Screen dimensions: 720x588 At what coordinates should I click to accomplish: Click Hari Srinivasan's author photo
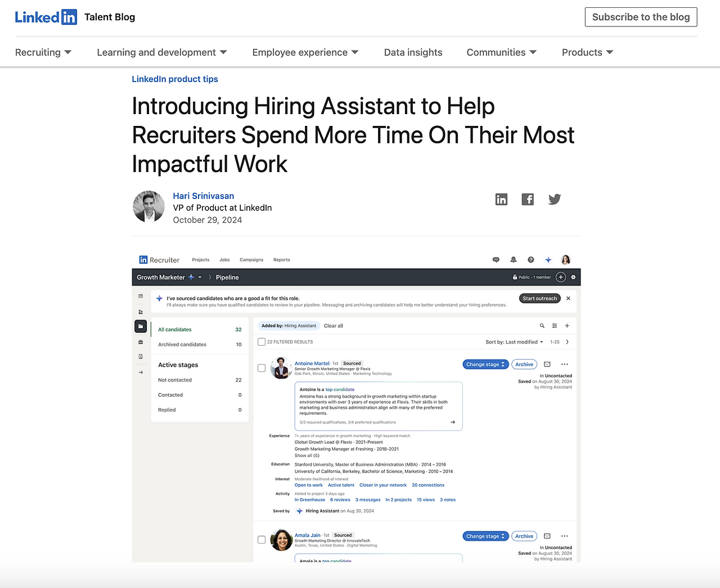tap(148, 206)
